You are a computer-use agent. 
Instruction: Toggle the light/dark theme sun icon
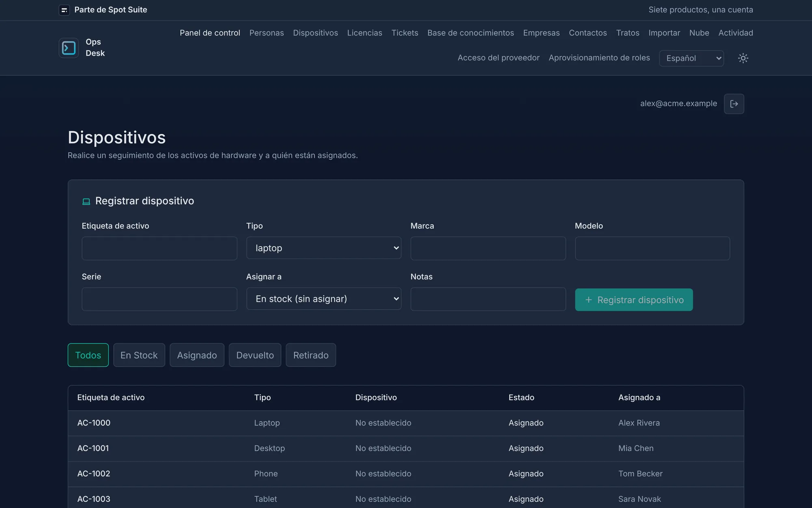pos(743,58)
